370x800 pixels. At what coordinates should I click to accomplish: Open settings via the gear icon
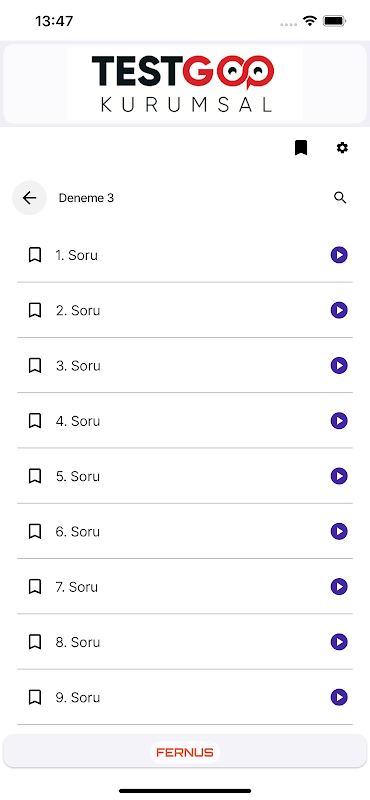342,148
